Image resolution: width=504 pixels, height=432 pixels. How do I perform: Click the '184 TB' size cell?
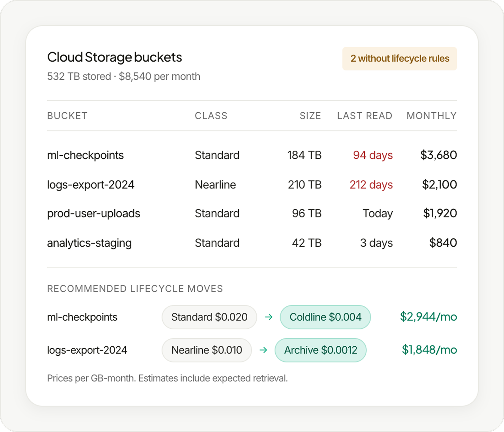[x=304, y=155]
